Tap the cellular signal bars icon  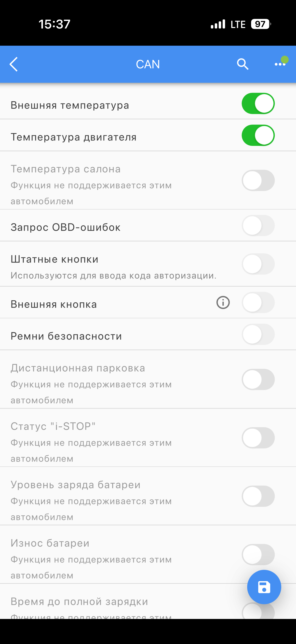pos(218,24)
